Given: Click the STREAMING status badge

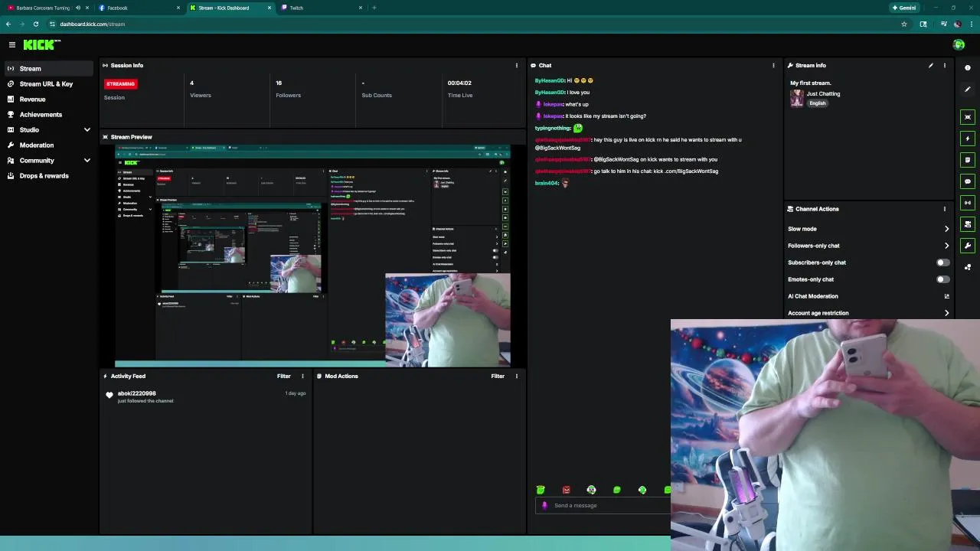Looking at the screenshot, I should [121, 84].
